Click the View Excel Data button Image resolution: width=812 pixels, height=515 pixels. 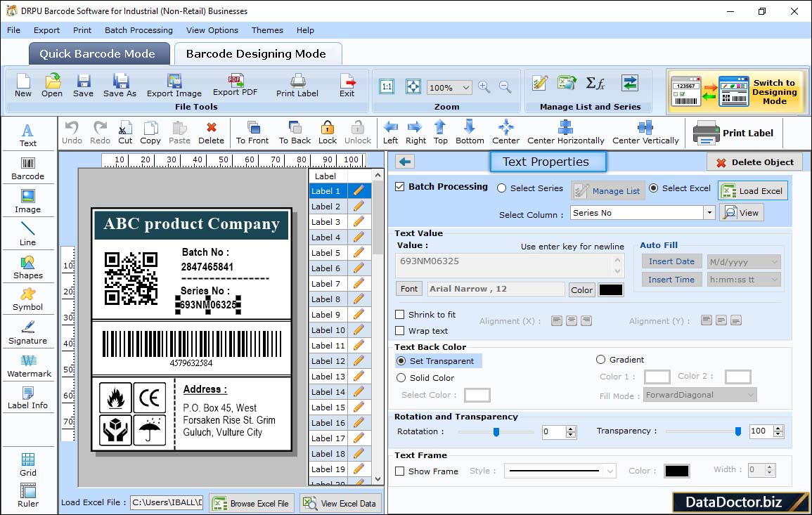[340, 503]
